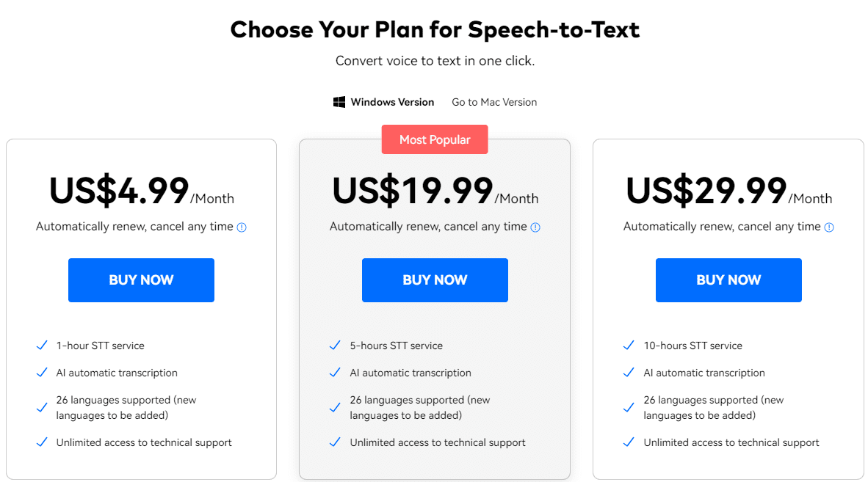868x482 pixels.
Task: Click the info icon under the US$29.99 plan
Action: [x=828, y=227]
